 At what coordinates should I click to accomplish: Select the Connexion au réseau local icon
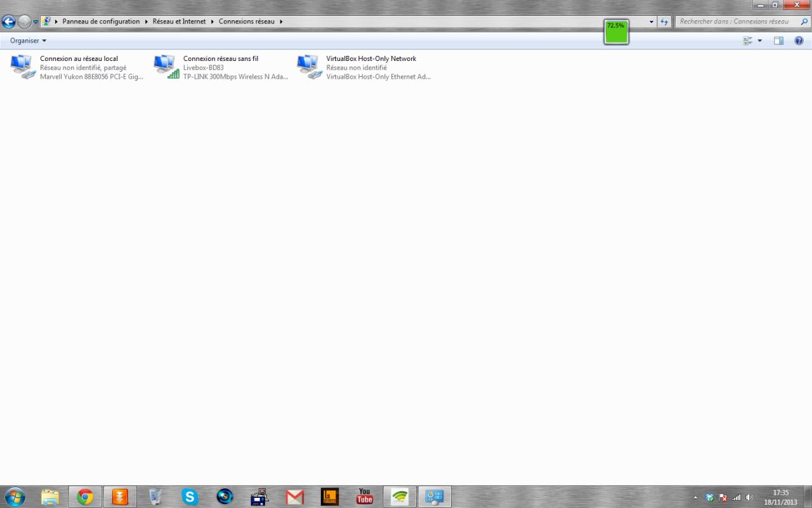coord(23,67)
